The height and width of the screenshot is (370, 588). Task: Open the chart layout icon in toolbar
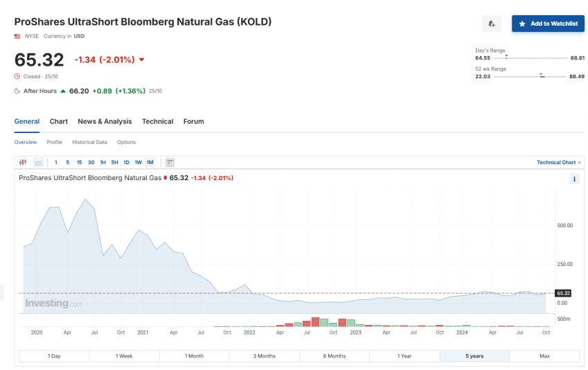pyautogui.click(x=170, y=162)
